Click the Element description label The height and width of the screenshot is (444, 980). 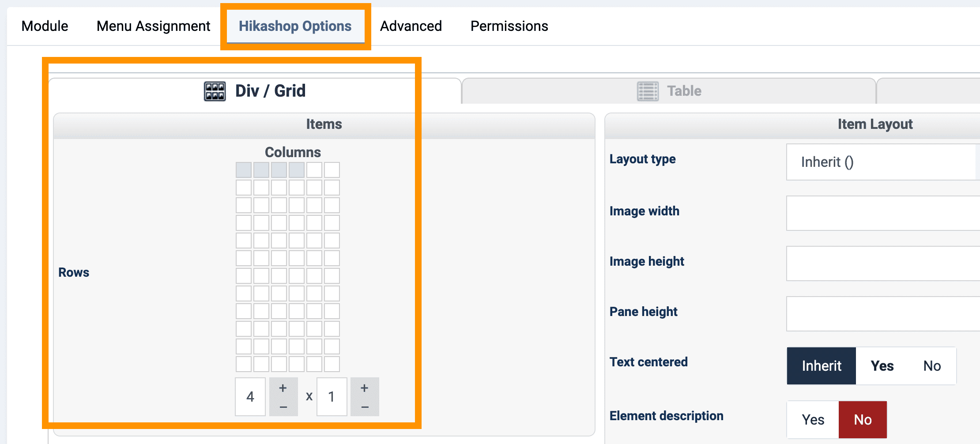pyautogui.click(x=666, y=416)
